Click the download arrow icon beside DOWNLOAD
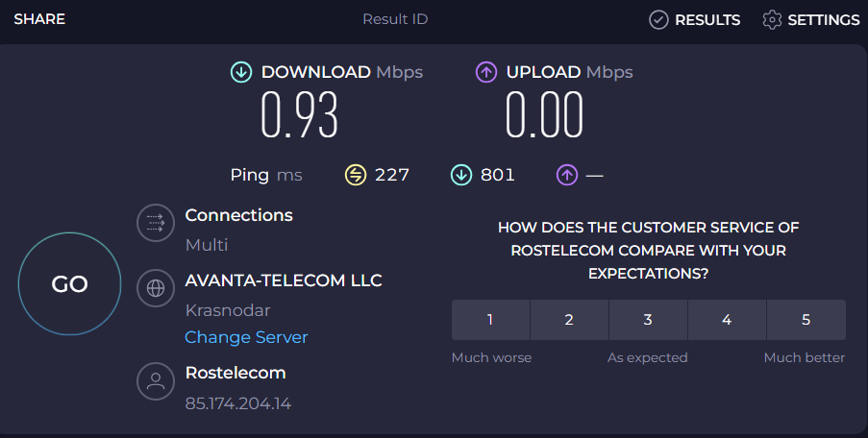868x438 pixels. (240, 72)
